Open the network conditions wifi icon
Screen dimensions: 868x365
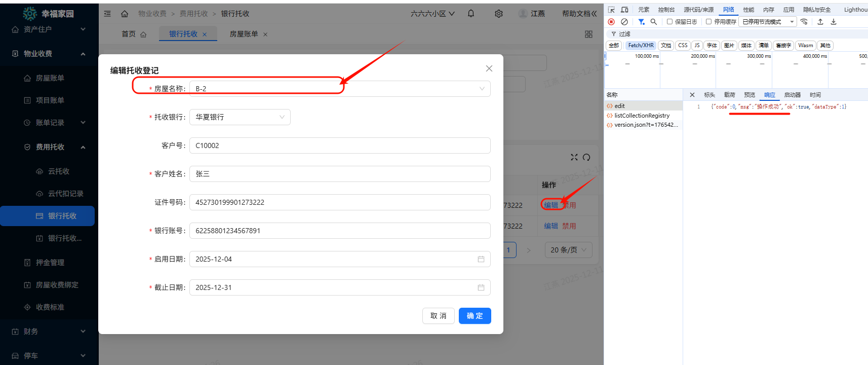point(804,22)
